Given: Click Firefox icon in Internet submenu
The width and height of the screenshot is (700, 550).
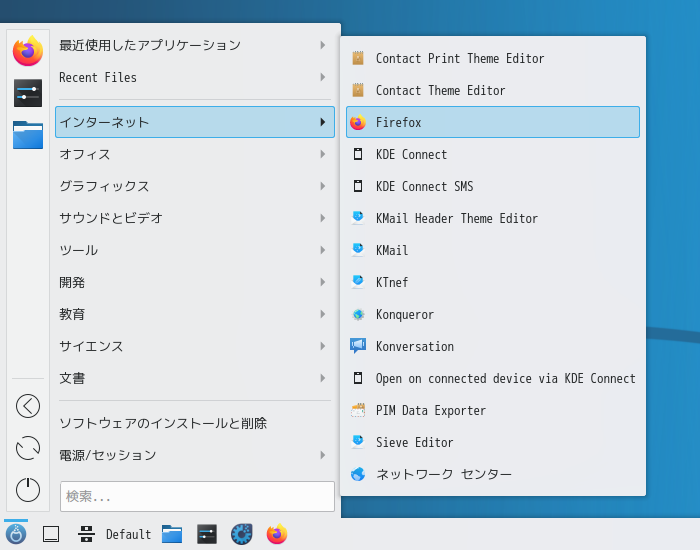Looking at the screenshot, I should point(358,122).
